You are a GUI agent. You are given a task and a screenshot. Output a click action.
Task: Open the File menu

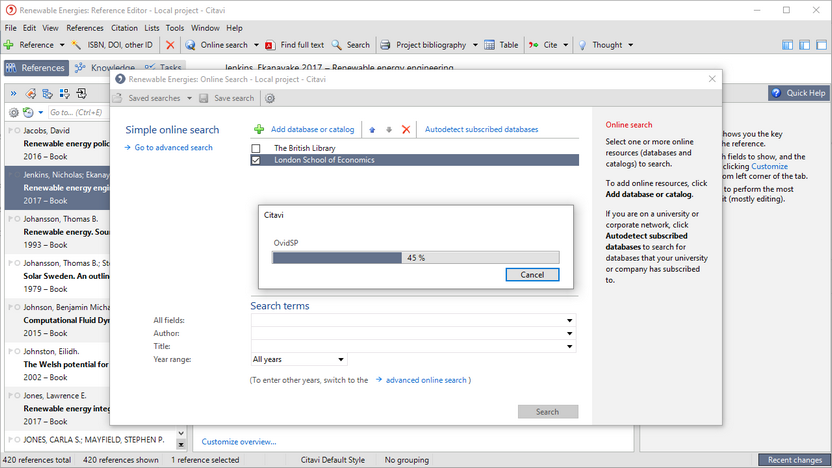tap(11, 28)
